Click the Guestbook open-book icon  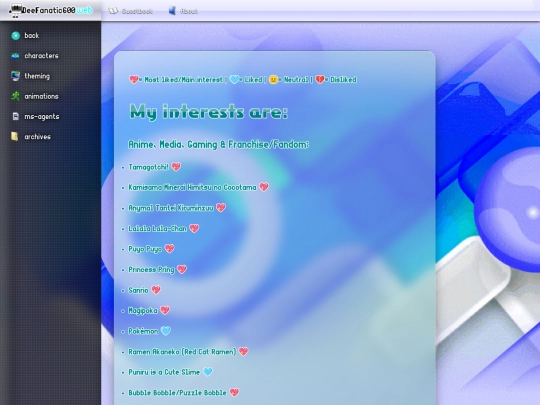coord(113,11)
